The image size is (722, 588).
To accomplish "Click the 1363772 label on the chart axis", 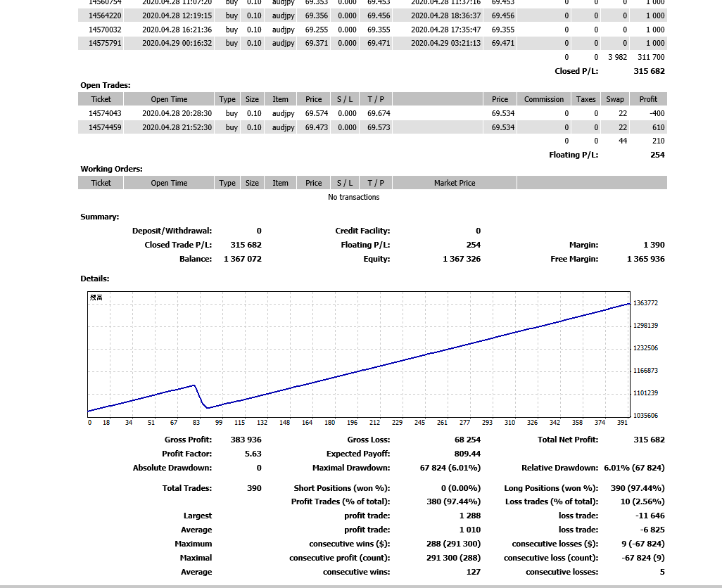I will tap(645, 303).
